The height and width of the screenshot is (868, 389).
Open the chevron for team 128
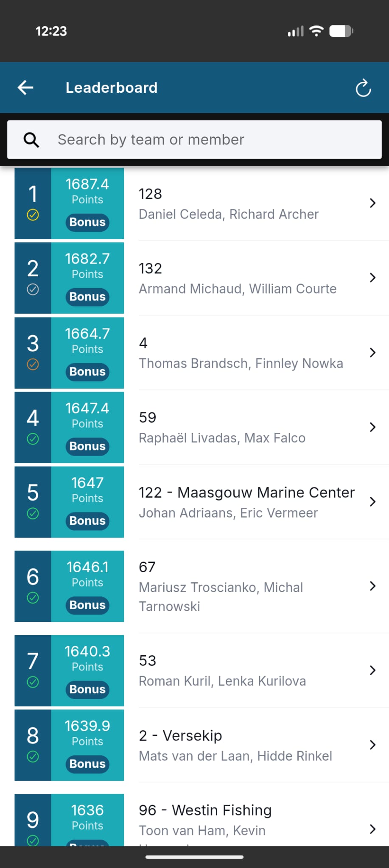(372, 203)
